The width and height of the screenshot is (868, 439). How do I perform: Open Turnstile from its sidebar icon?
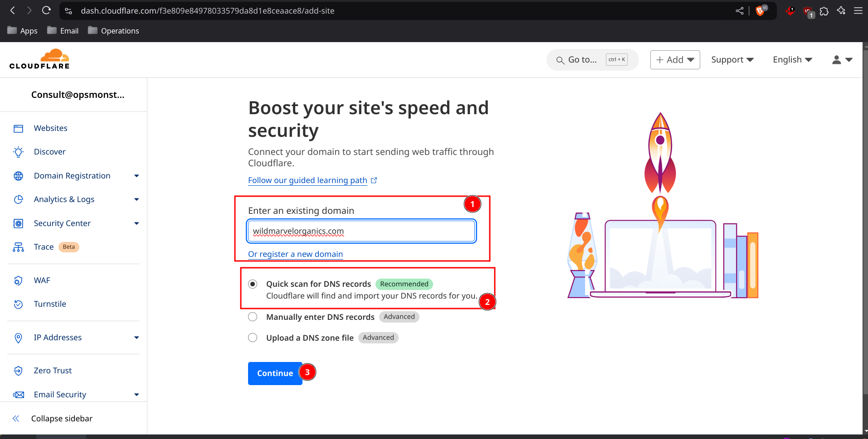click(x=18, y=304)
